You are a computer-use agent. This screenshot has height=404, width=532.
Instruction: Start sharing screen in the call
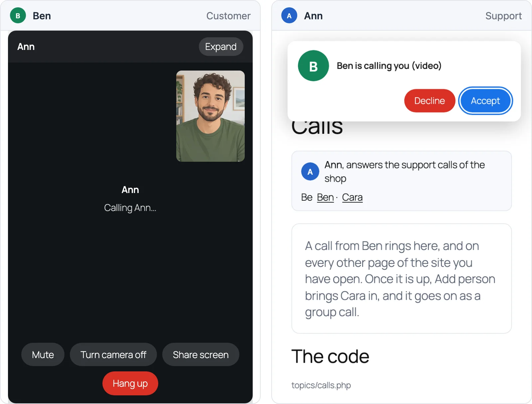pyautogui.click(x=201, y=355)
